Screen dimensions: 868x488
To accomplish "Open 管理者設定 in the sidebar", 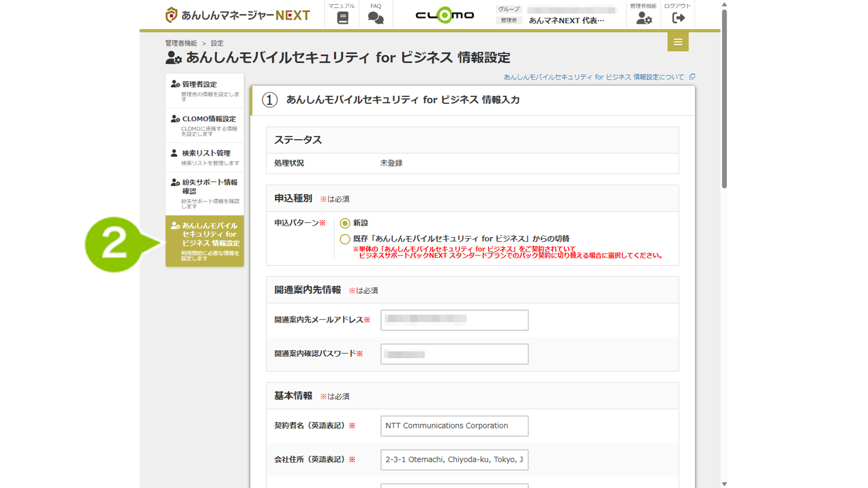I will pos(205,91).
